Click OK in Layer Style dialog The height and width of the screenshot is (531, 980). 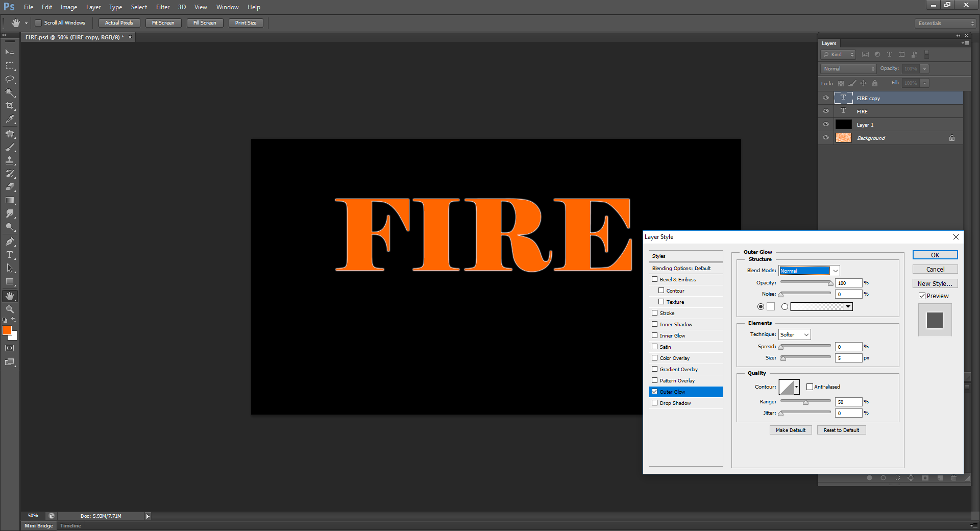coord(935,255)
